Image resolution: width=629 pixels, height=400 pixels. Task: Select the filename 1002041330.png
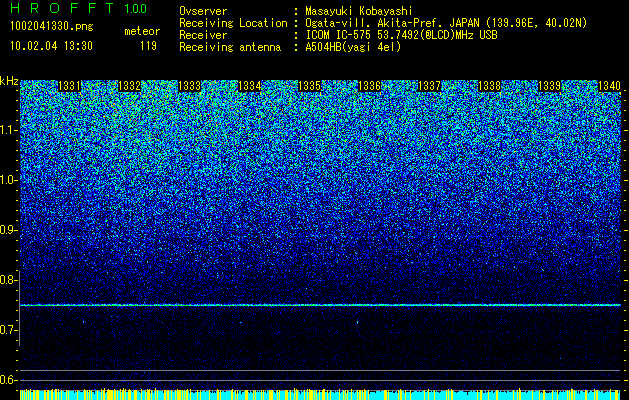click(52, 26)
